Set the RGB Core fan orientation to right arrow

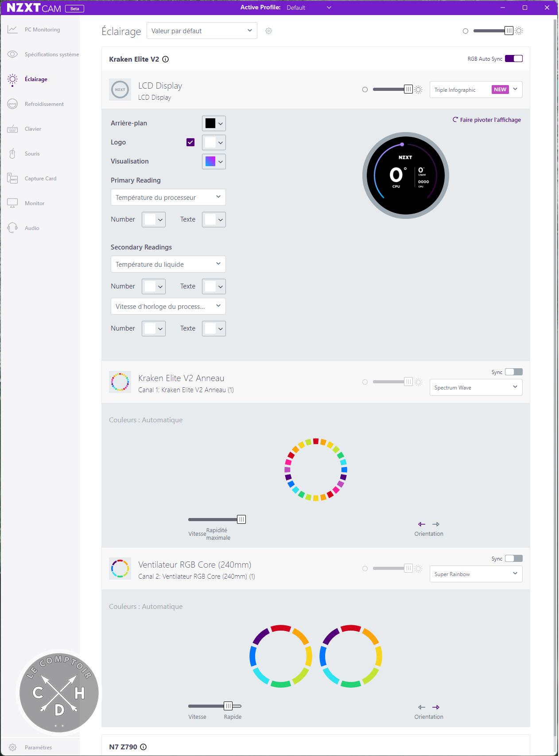point(436,707)
